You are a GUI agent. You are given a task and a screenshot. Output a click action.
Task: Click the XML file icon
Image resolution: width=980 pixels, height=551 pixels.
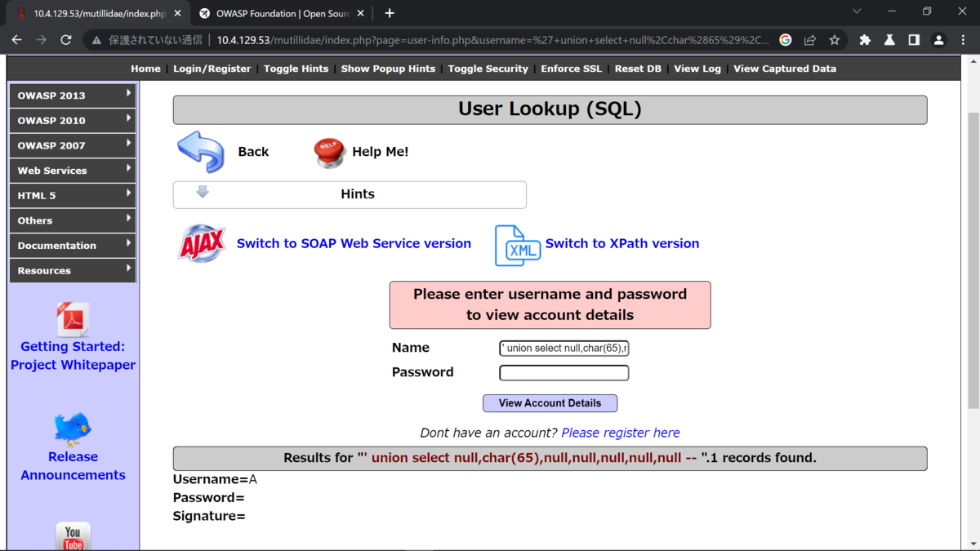(518, 246)
